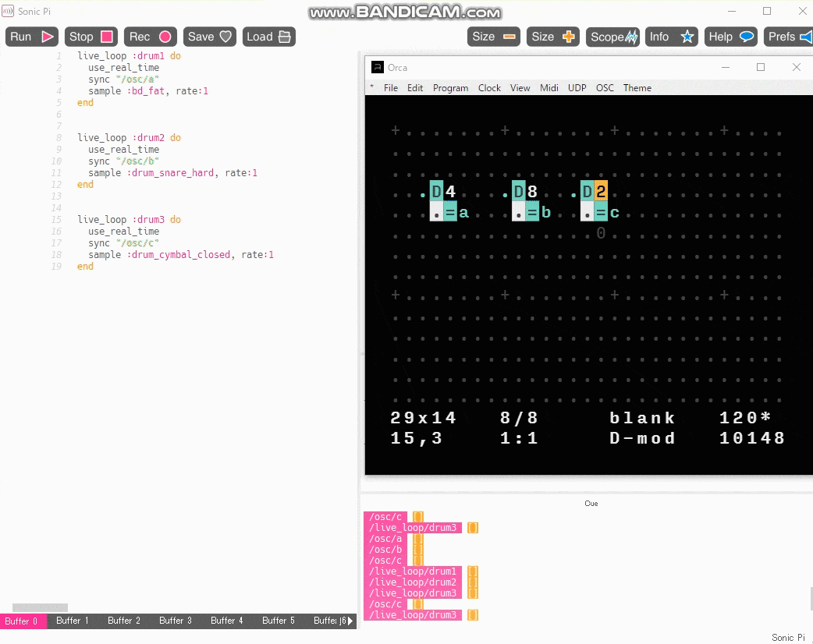Save the buffer using Save button
Viewport: 813px width, 644px height.
(209, 37)
